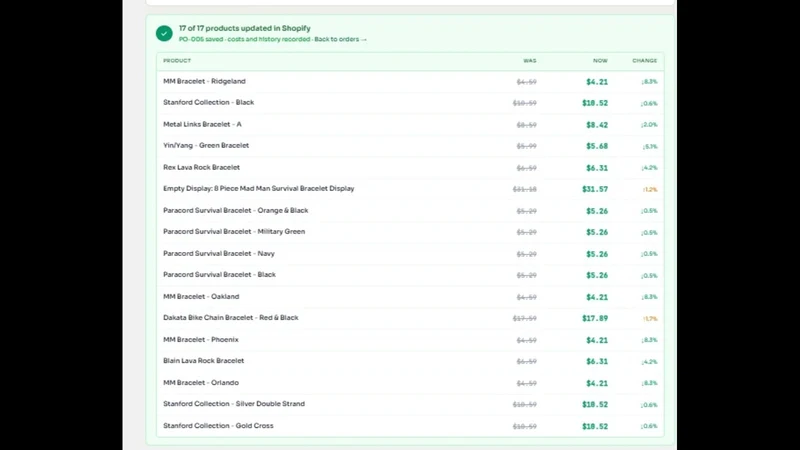The image size is (800, 450).
Task: Click new price $6.31 for Blain Lava Rock Bracelet
Action: coord(597,362)
